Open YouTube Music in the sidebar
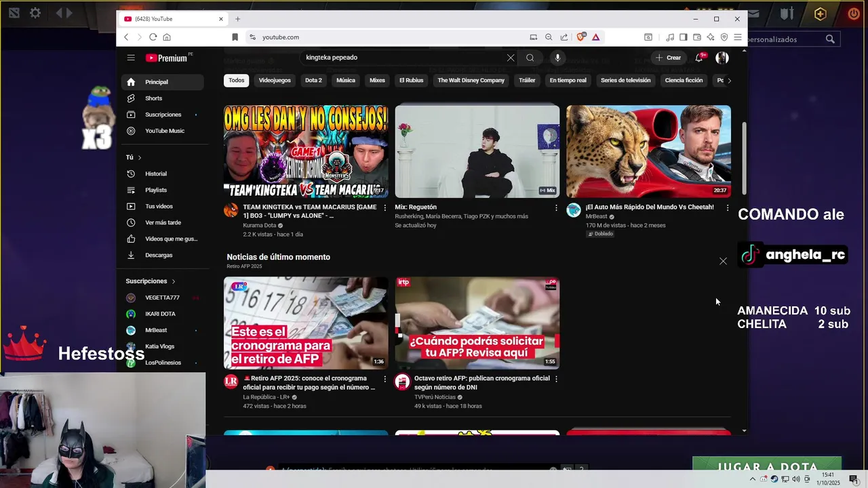Image resolution: width=868 pixels, height=488 pixels. coord(162,131)
